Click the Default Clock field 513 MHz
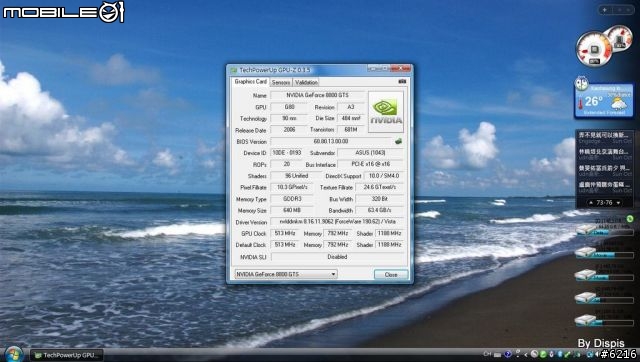 coord(285,245)
